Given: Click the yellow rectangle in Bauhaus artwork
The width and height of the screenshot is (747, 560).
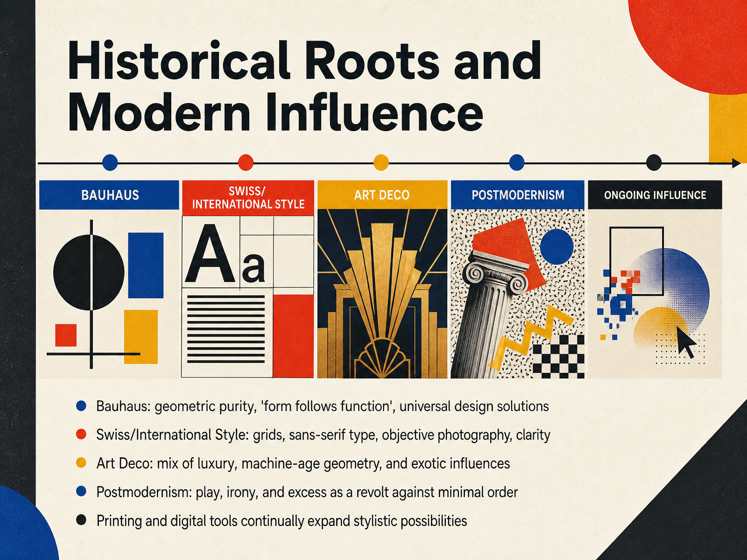Looking at the screenshot, I should pos(141,336).
